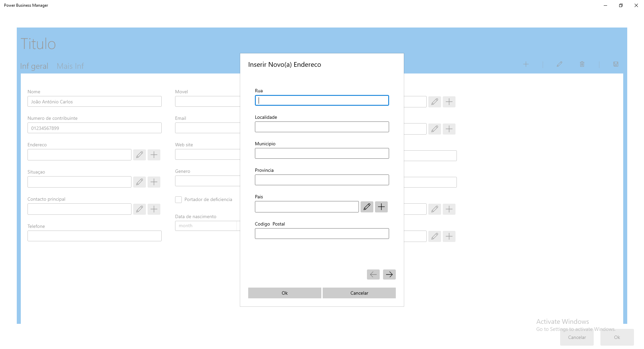
Task: Click the bottom-right Ok button of main form
Action: [617, 337]
